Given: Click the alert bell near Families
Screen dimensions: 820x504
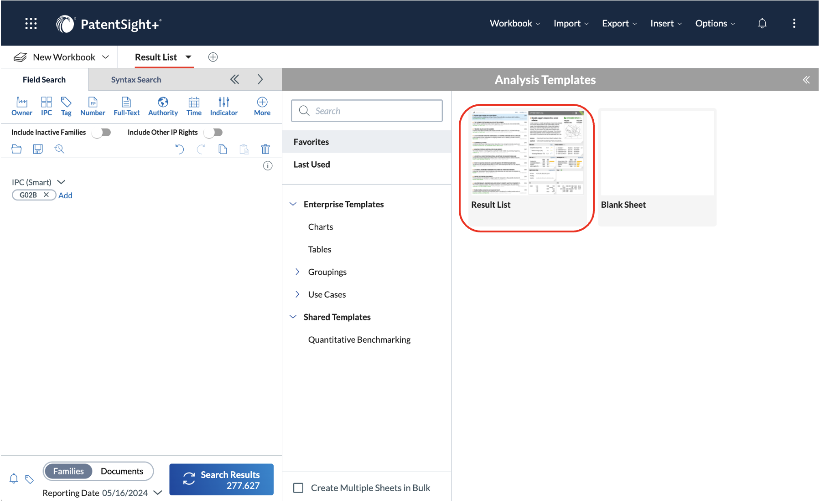Looking at the screenshot, I should click(14, 478).
